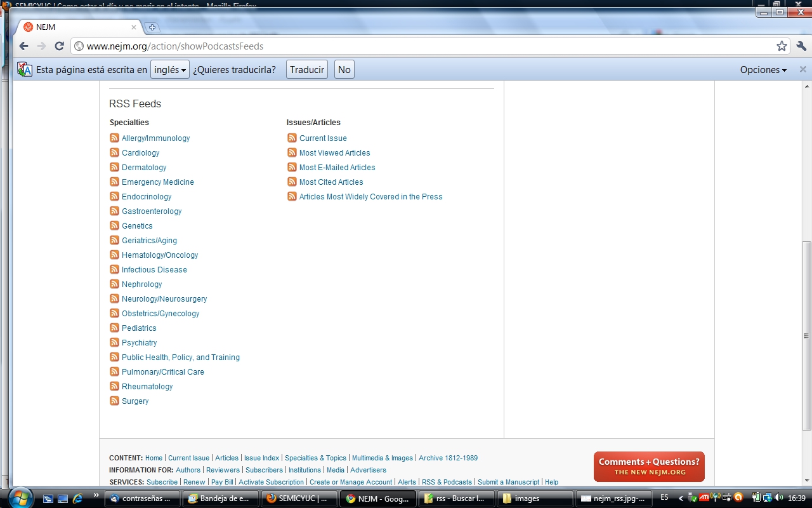
Task: Click the RSS icon next to Allergy/Immunology
Action: coord(114,138)
